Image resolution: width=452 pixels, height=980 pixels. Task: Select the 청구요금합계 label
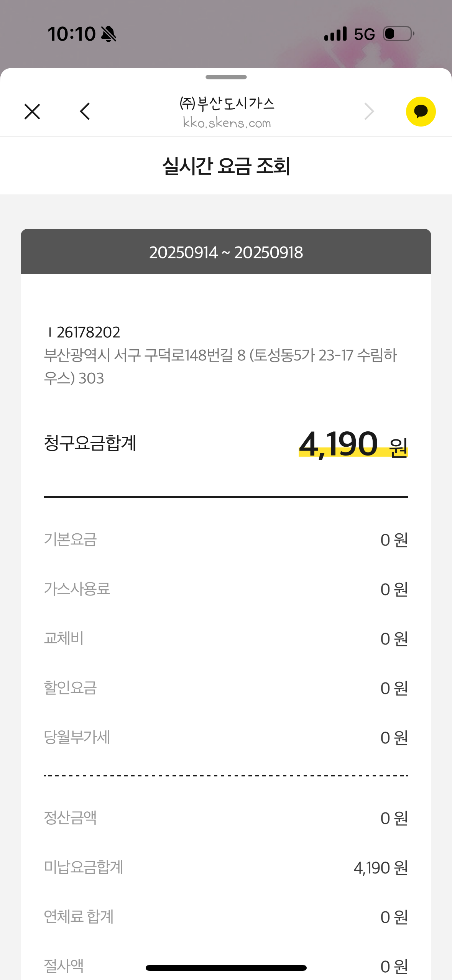click(x=90, y=443)
